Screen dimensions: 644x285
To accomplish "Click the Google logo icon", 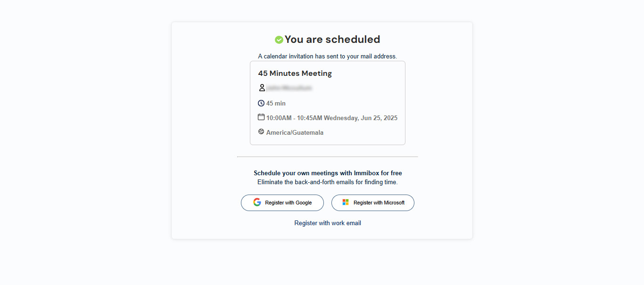I will coord(257,202).
